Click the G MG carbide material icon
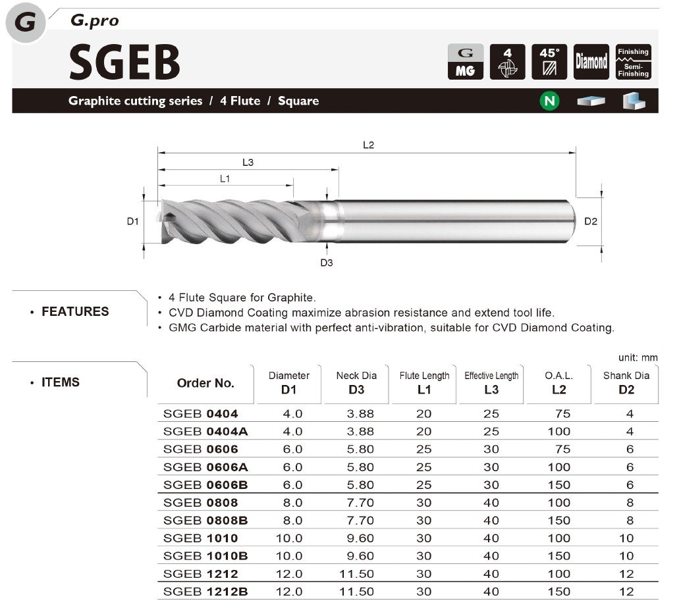 coord(465,62)
